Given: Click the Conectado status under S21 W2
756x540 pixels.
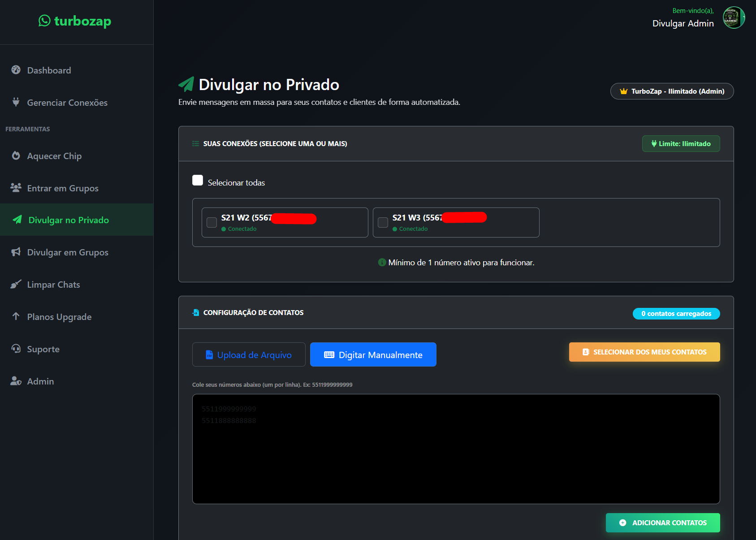Looking at the screenshot, I should tap(239, 229).
